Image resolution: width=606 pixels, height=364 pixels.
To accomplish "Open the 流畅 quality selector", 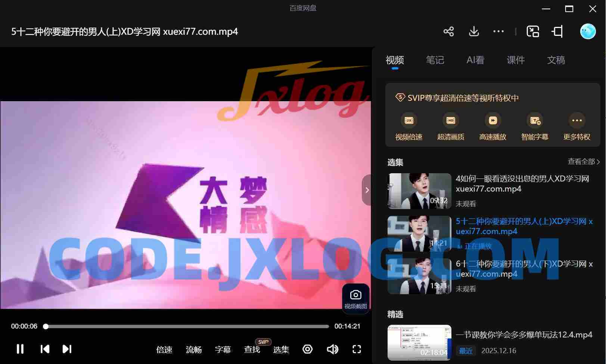I will (194, 349).
